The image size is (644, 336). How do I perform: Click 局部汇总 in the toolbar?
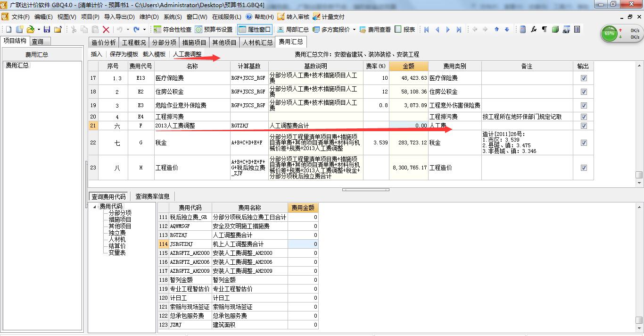[293, 29]
